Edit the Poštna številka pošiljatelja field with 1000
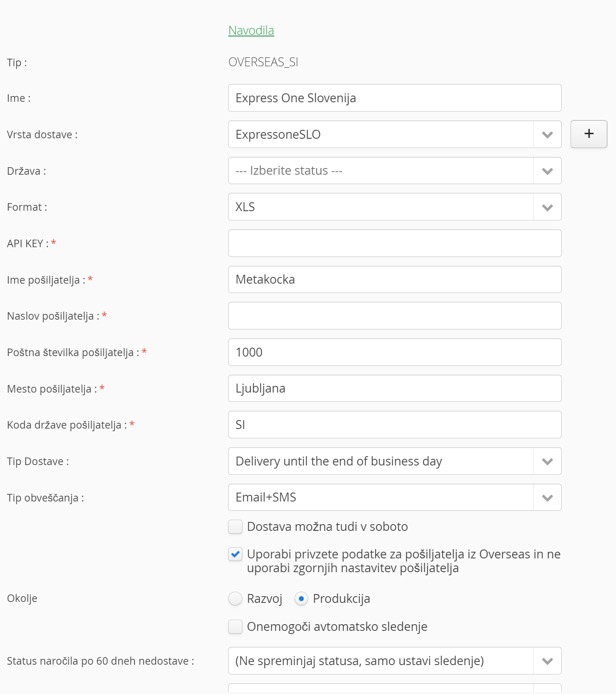616x694 pixels. click(395, 352)
